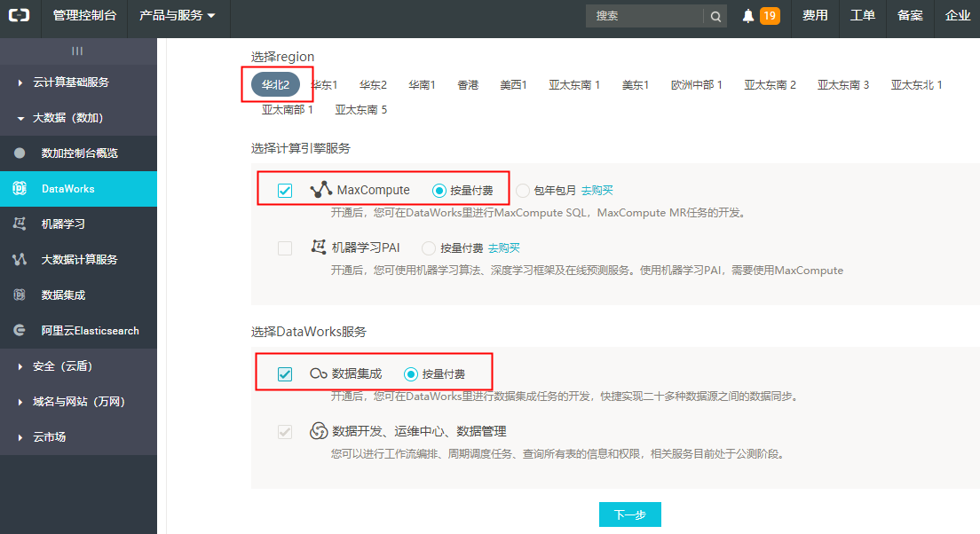The image size is (980, 534).
Task: Select the 华东1 region
Action: click(324, 85)
